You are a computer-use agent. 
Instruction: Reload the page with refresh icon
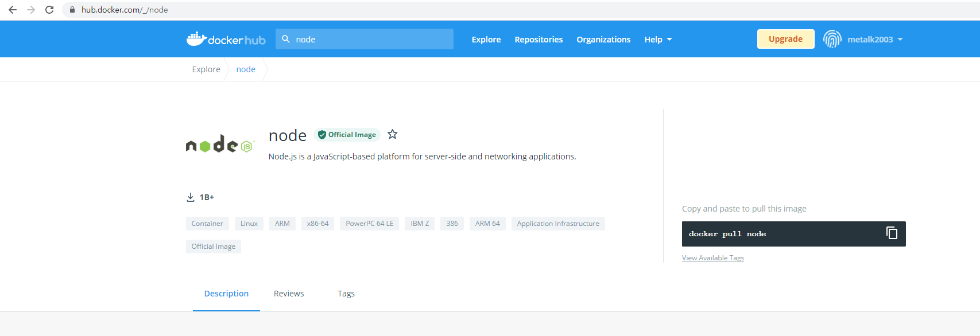(49, 10)
